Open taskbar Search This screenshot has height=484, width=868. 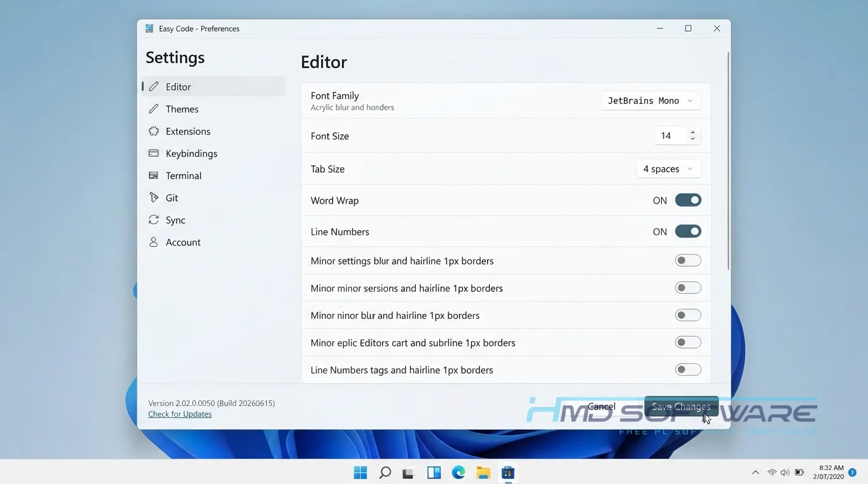pyautogui.click(x=385, y=473)
